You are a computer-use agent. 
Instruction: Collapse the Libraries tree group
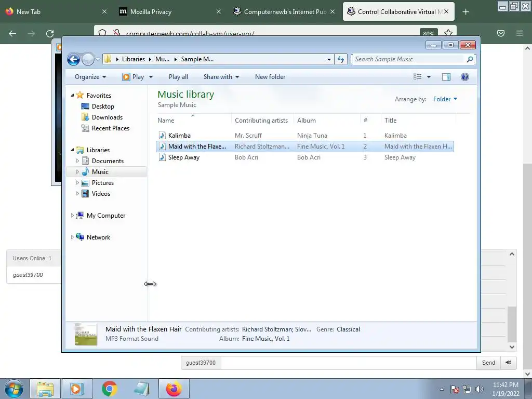[72, 150]
